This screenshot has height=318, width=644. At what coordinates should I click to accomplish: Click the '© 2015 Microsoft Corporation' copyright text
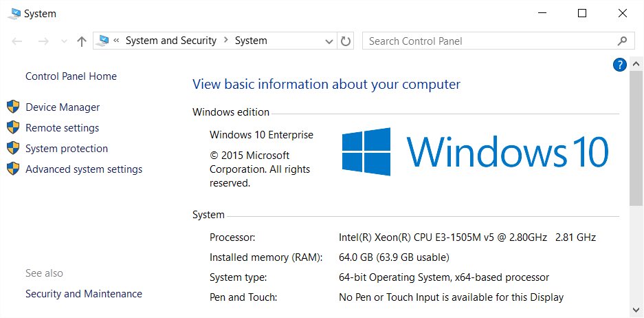260,169
